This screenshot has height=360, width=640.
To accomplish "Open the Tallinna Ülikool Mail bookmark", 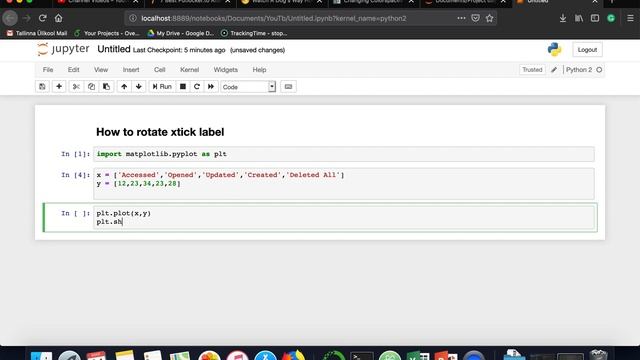I will [37, 33].
